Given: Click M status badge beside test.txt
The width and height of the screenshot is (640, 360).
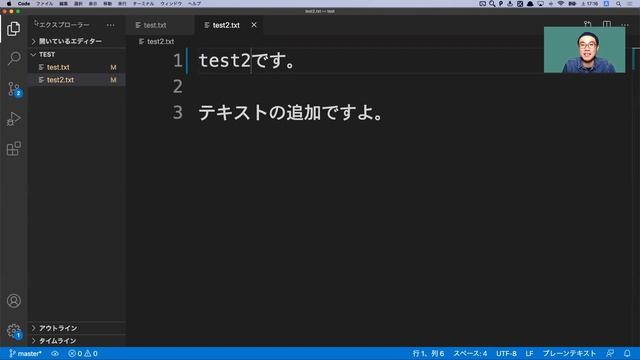Looking at the screenshot, I should pyautogui.click(x=113, y=67).
